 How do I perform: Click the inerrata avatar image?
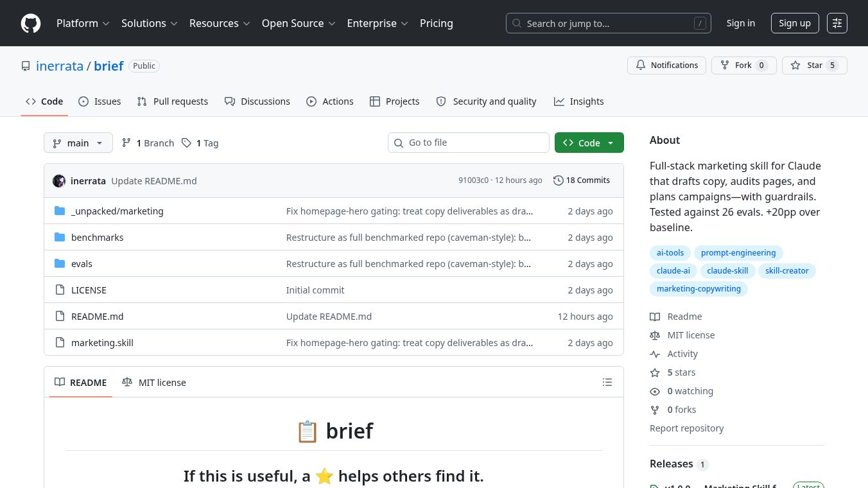click(x=59, y=181)
